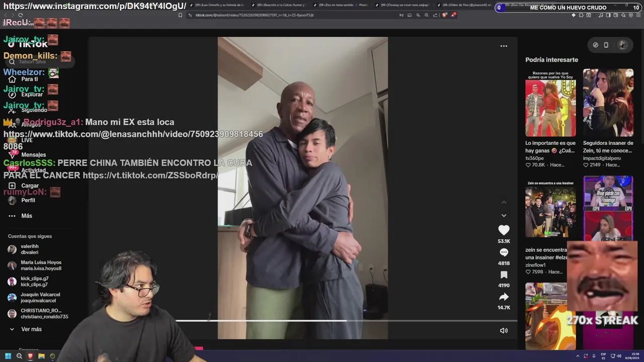Open the suggested video thumbnail from impactdigitalperu

608,103
